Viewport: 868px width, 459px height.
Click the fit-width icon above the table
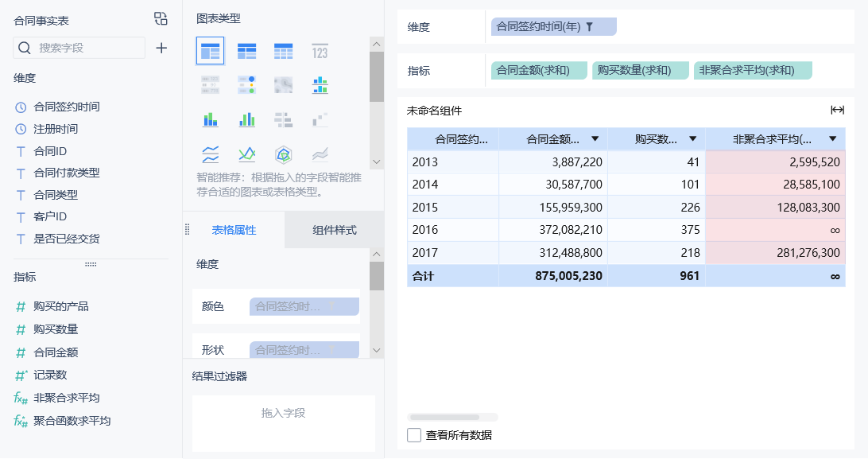837,111
